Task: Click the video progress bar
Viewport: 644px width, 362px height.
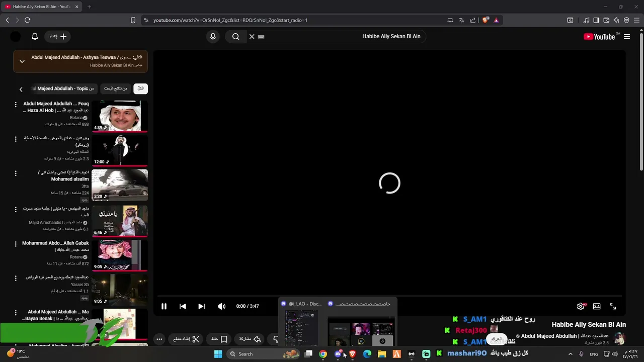Action: coord(389,296)
